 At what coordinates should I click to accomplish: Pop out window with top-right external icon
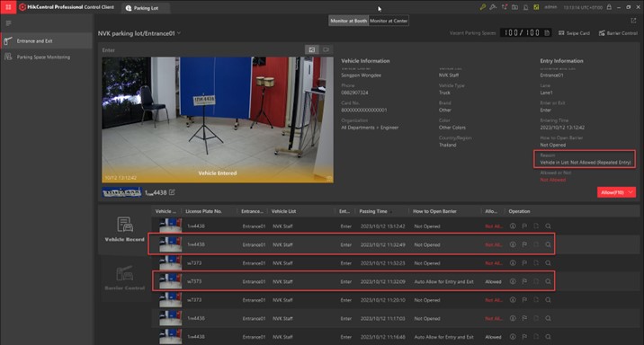pos(633,21)
